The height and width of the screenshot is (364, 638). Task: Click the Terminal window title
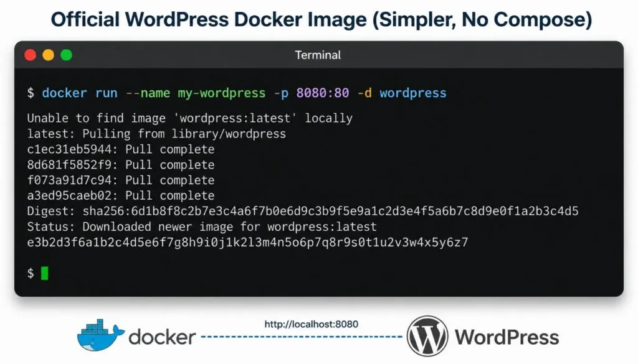[318, 55]
